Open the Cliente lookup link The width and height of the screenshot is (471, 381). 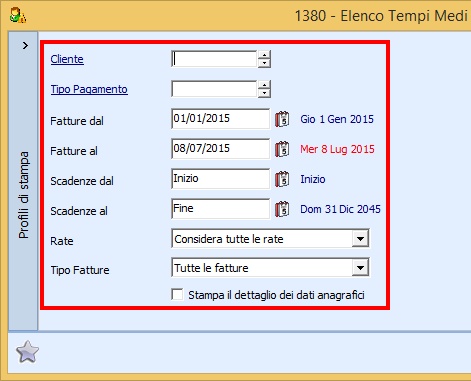pyautogui.click(x=67, y=59)
